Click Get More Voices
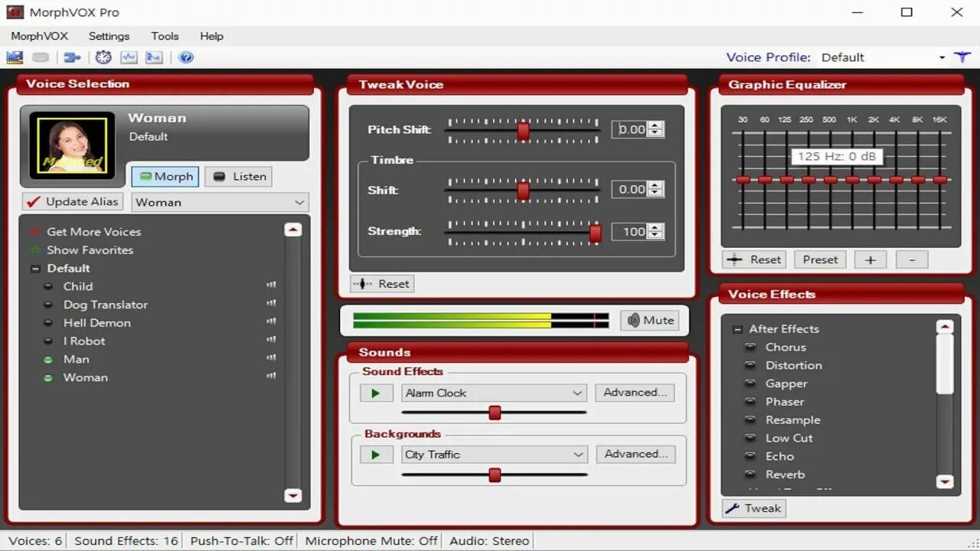 (93, 232)
